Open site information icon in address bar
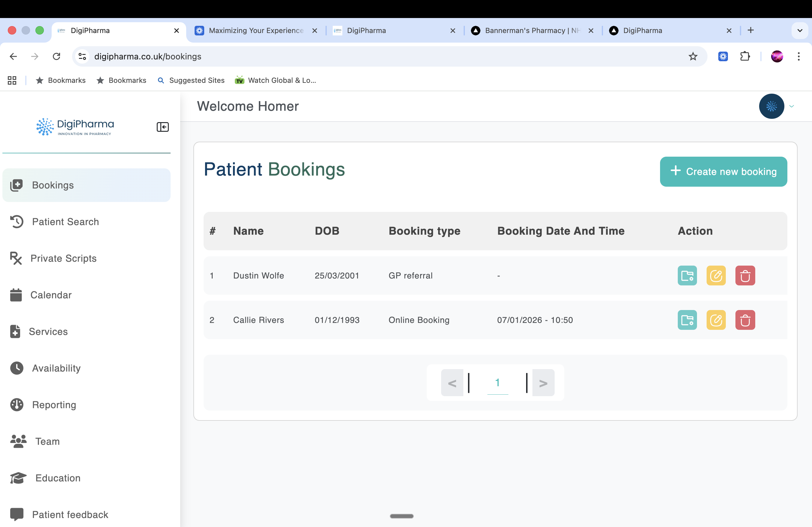812x527 pixels. (x=82, y=56)
